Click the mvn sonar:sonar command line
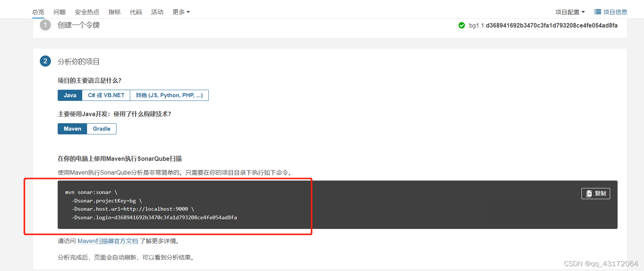The width and height of the screenshot is (644, 271). [x=91, y=192]
